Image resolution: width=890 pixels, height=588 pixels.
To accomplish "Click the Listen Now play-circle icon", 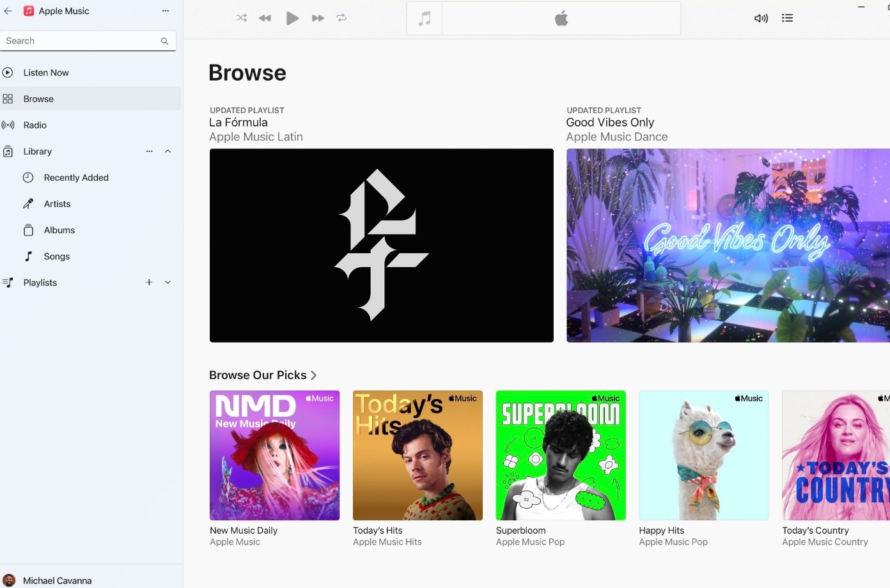I will pyautogui.click(x=8, y=73).
